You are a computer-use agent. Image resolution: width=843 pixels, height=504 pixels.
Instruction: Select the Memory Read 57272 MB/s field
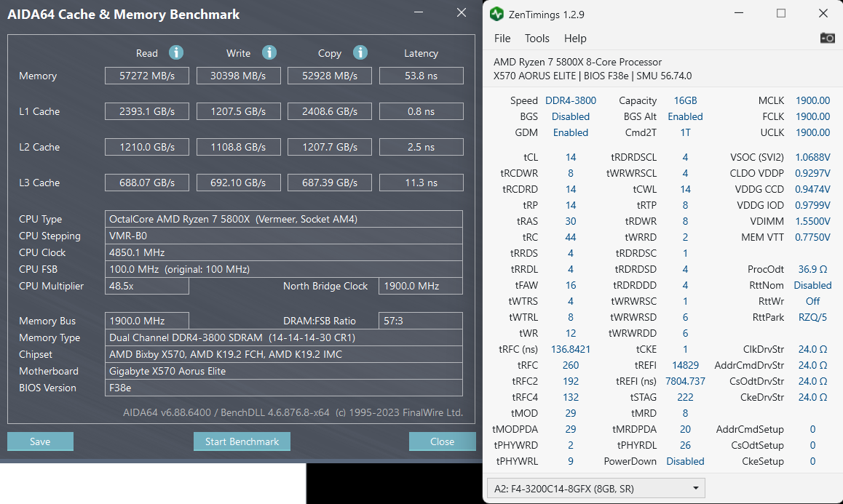click(x=147, y=76)
